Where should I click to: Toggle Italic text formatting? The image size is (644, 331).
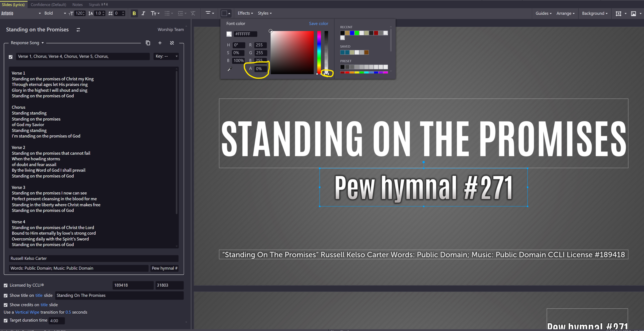tap(143, 14)
